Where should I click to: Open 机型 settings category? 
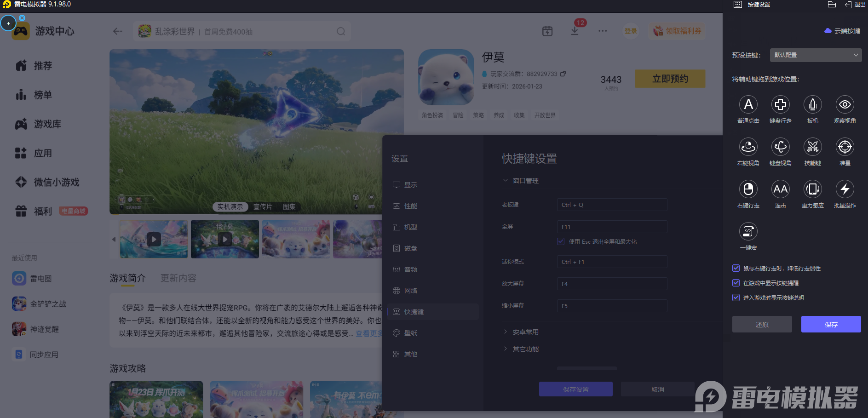(433, 227)
